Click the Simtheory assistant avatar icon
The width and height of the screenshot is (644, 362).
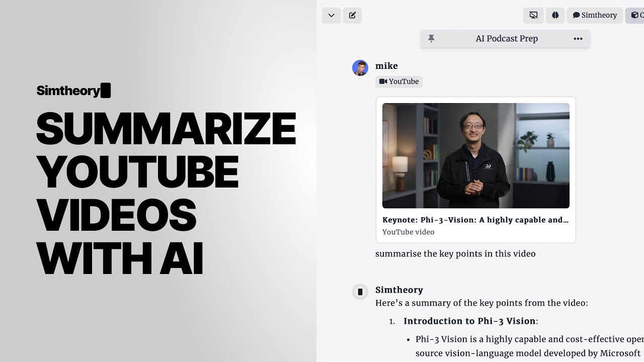click(x=360, y=292)
